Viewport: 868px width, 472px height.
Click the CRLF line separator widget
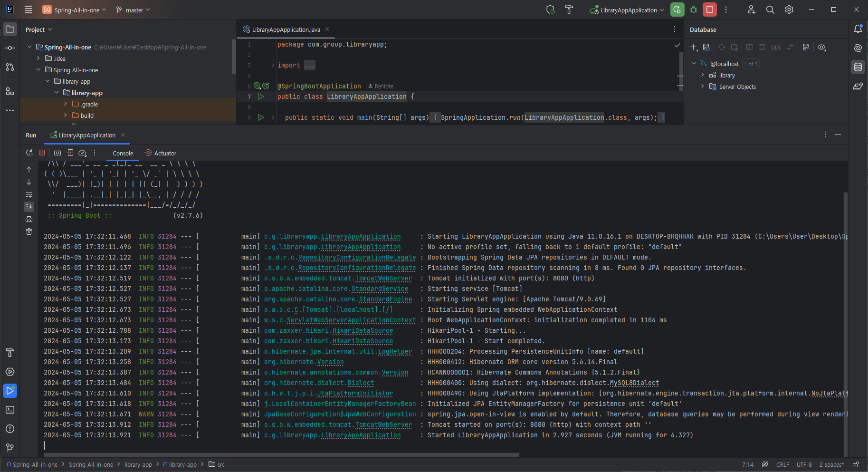[x=782, y=465]
